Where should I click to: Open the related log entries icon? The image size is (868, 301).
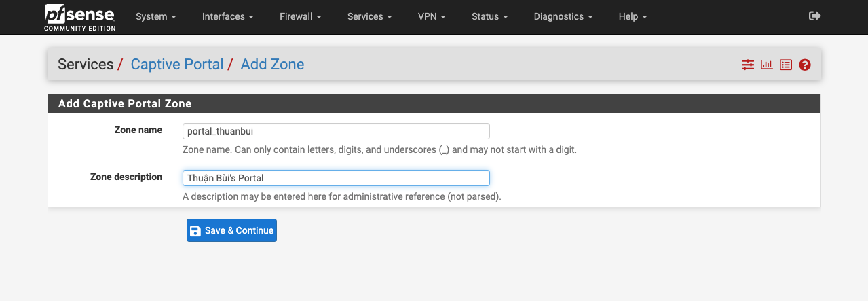click(786, 65)
